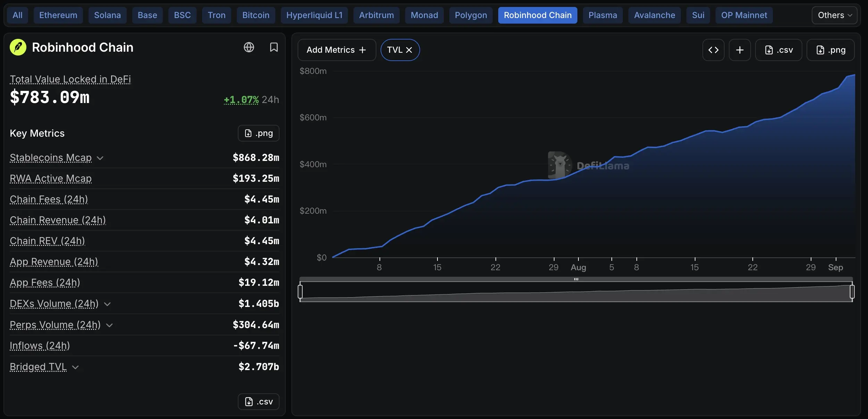
Task: Download the chart as .png
Action: click(831, 50)
